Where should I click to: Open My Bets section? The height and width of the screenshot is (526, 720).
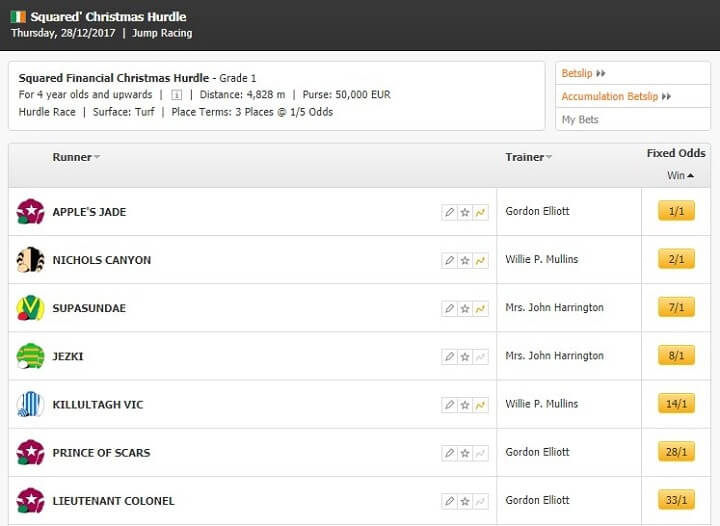tap(580, 120)
